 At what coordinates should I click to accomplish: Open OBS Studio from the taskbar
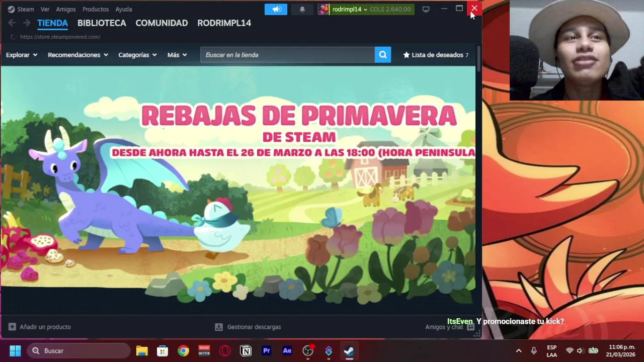click(x=308, y=350)
